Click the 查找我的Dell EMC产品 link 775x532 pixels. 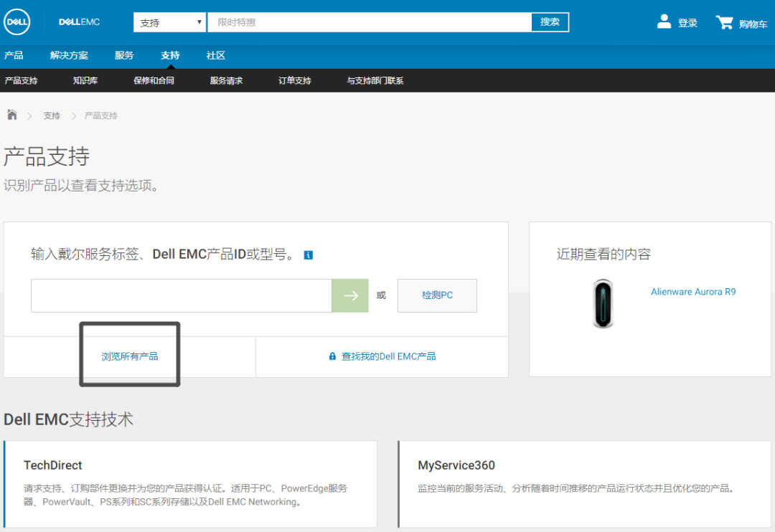(x=388, y=356)
